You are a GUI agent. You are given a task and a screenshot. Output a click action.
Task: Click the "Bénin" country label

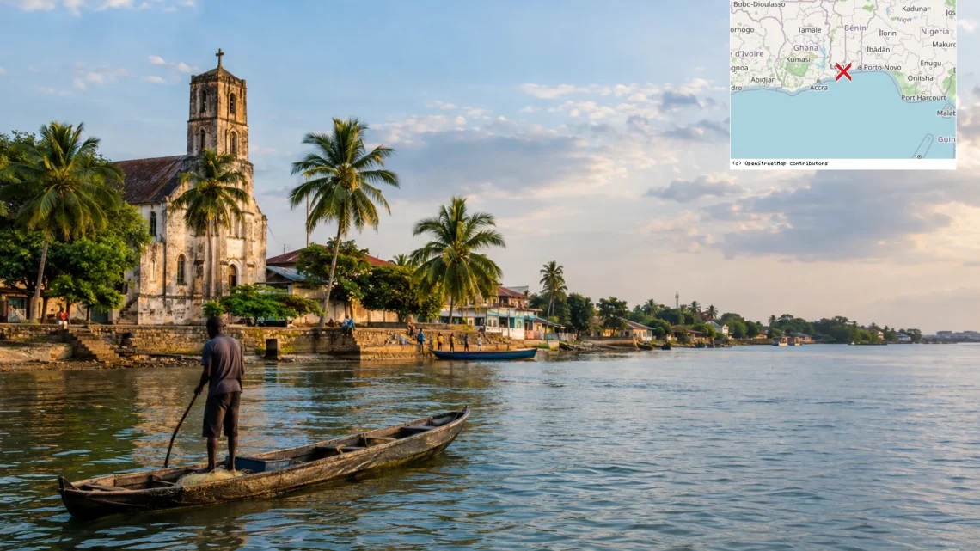[855, 28]
